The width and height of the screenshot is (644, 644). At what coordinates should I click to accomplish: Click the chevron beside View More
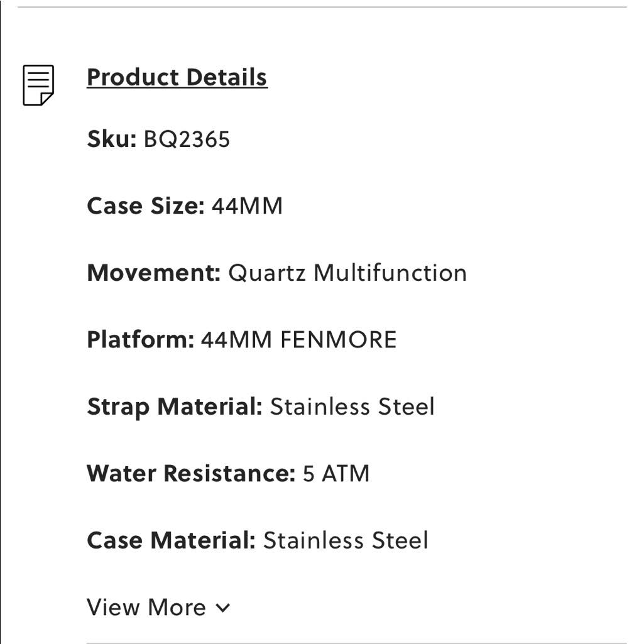pyautogui.click(x=222, y=608)
